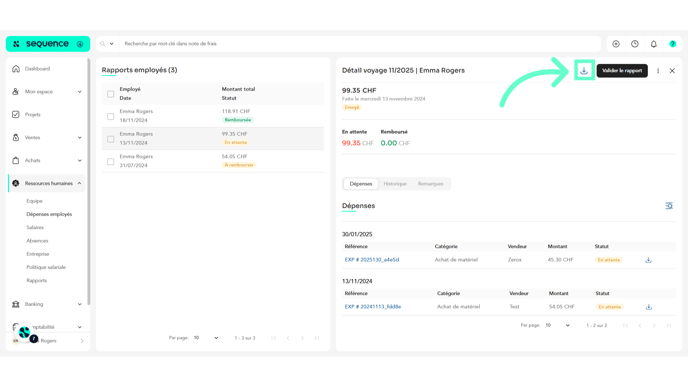This screenshot has height=387, width=688.
Task: Go to next page in reports list
Action: [x=302, y=338]
